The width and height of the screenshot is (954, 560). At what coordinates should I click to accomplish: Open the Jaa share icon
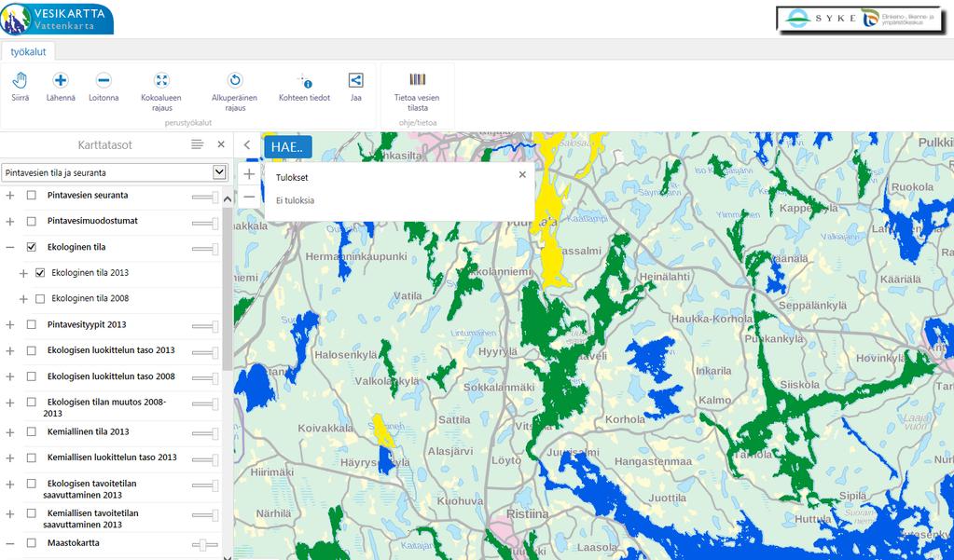click(x=356, y=80)
